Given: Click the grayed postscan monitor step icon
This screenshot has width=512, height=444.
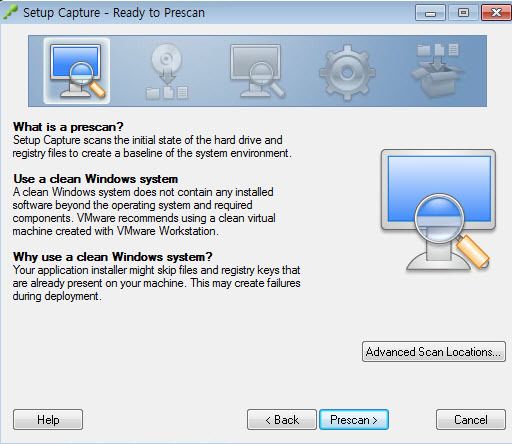Looking at the screenshot, I should click(257, 71).
